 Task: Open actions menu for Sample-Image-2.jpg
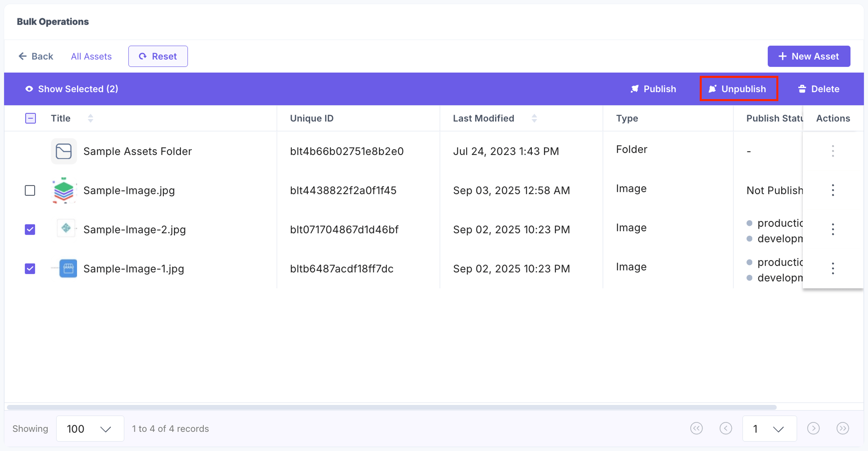[833, 229]
